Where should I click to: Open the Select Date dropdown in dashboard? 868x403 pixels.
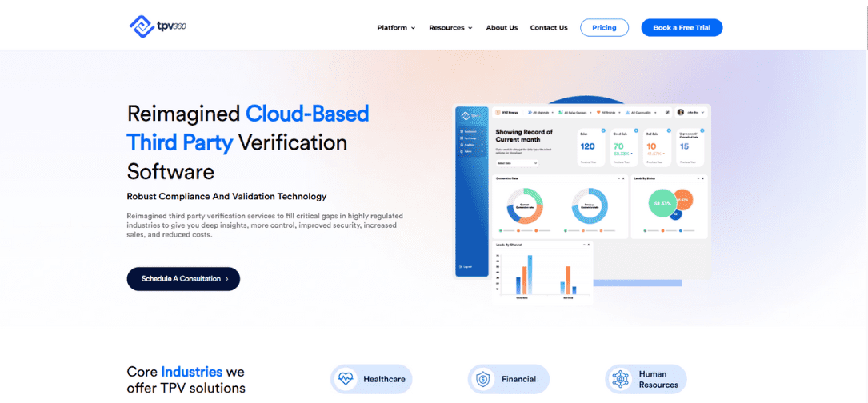(x=517, y=162)
